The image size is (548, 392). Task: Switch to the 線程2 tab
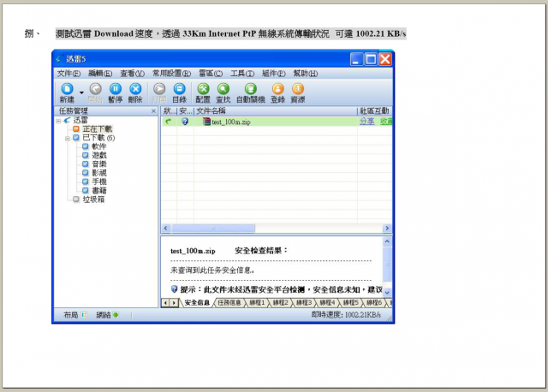pyautogui.click(x=280, y=303)
